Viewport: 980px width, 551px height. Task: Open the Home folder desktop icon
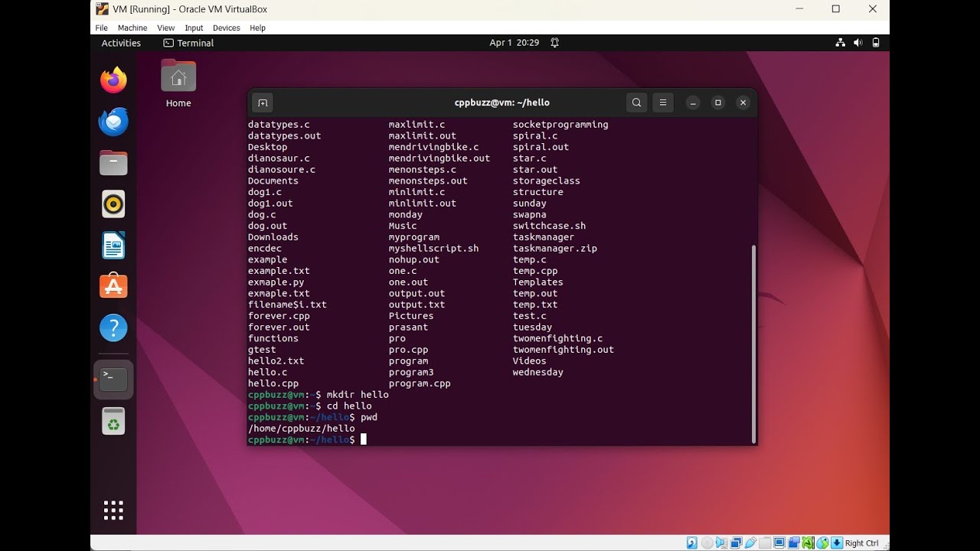(178, 83)
